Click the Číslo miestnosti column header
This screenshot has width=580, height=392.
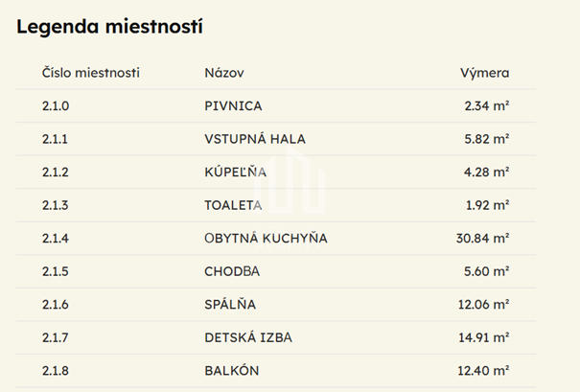point(91,73)
